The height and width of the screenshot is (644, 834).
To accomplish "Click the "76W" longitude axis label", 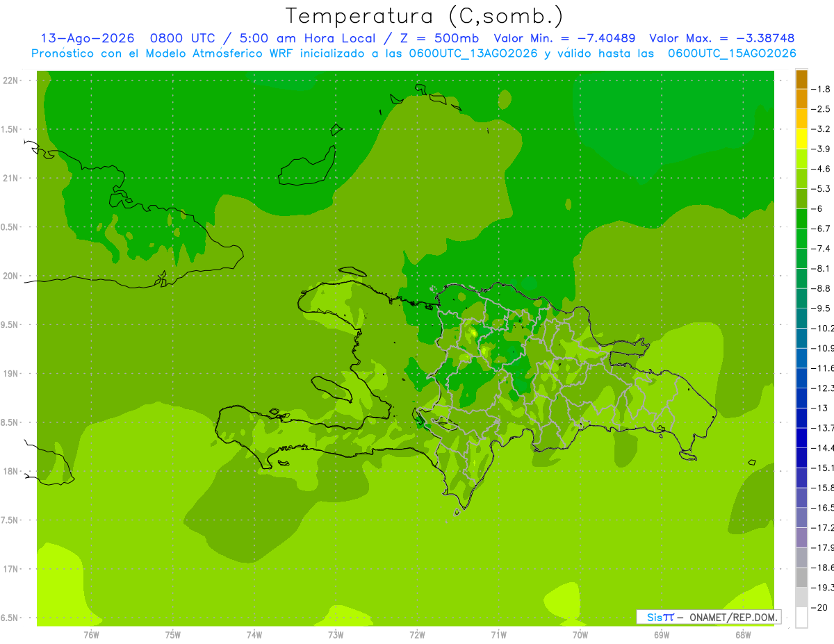I will (91, 635).
